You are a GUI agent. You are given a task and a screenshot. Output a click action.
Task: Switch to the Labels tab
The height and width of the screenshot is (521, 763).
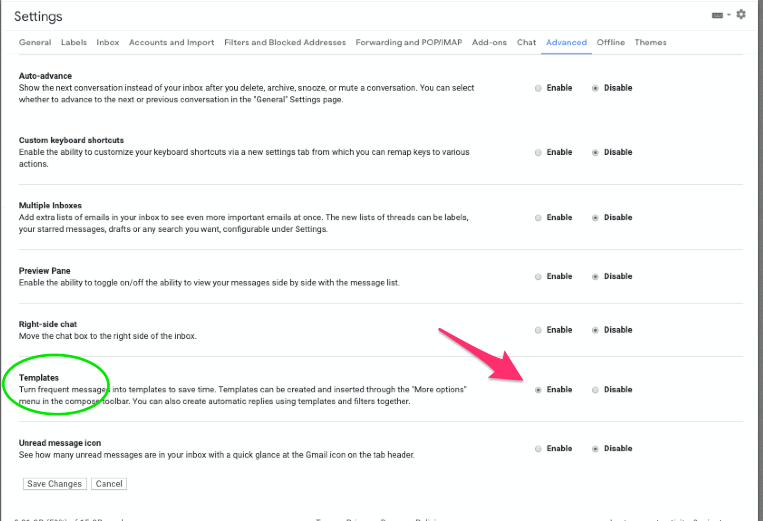point(73,42)
